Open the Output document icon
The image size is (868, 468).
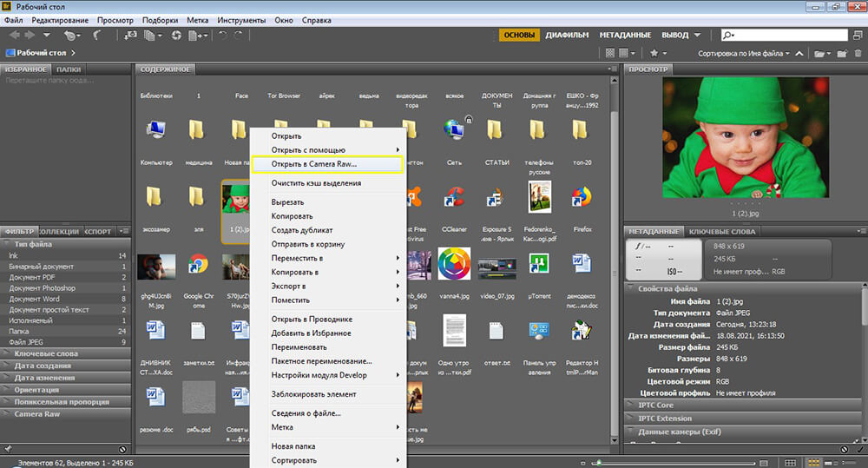(x=198, y=36)
